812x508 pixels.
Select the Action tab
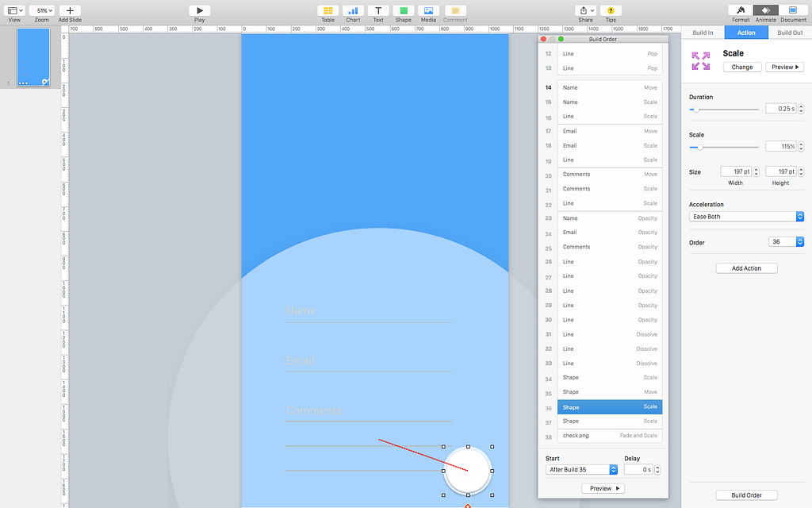[746, 32]
